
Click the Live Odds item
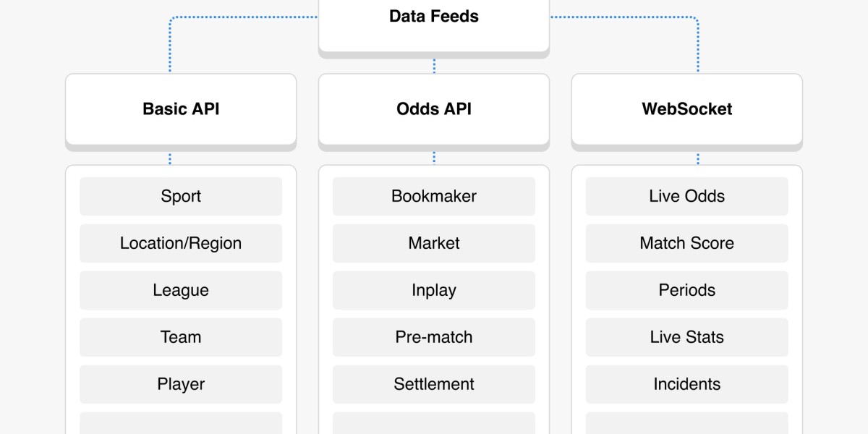click(687, 196)
